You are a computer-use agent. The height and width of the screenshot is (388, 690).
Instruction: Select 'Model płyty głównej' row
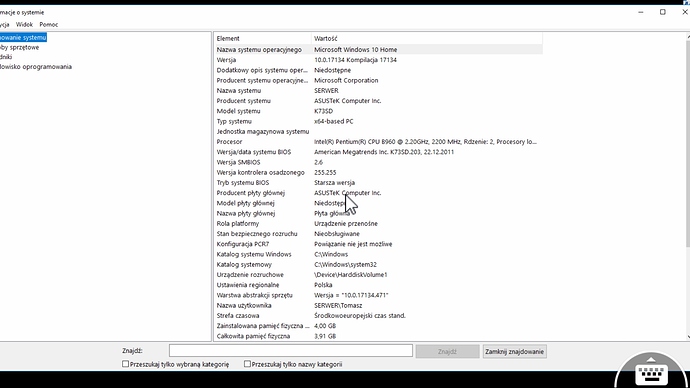[378, 203]
